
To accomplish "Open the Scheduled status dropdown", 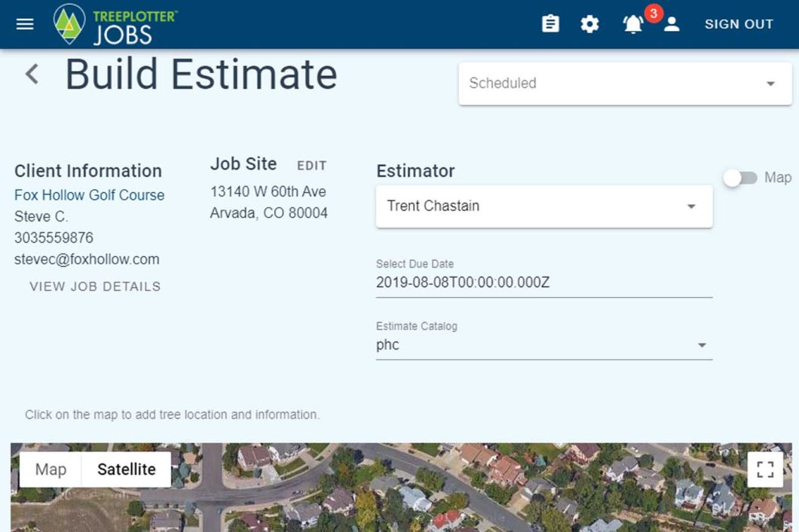I will tap(625, 84).
